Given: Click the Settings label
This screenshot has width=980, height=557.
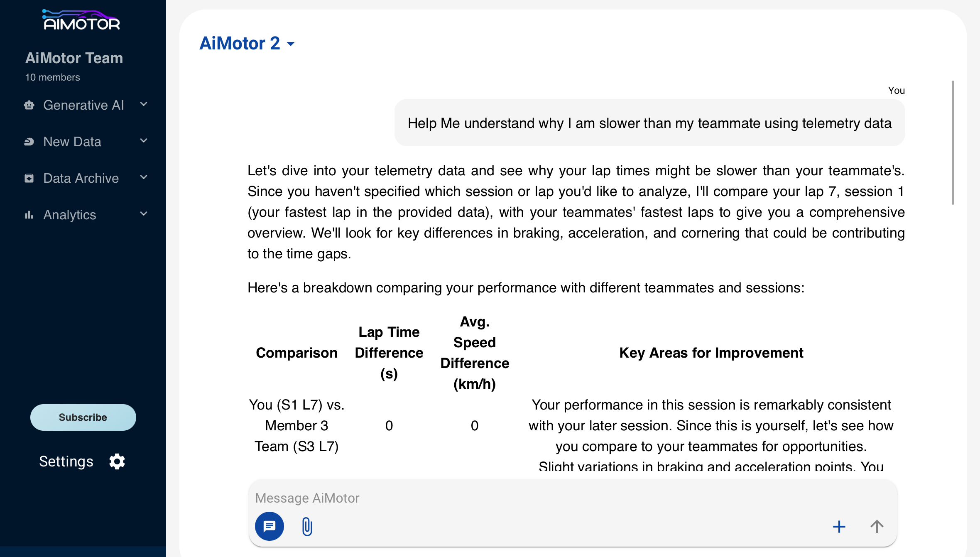Looking at the screenshot, I should pyautogui.click(x=66, y=461).
